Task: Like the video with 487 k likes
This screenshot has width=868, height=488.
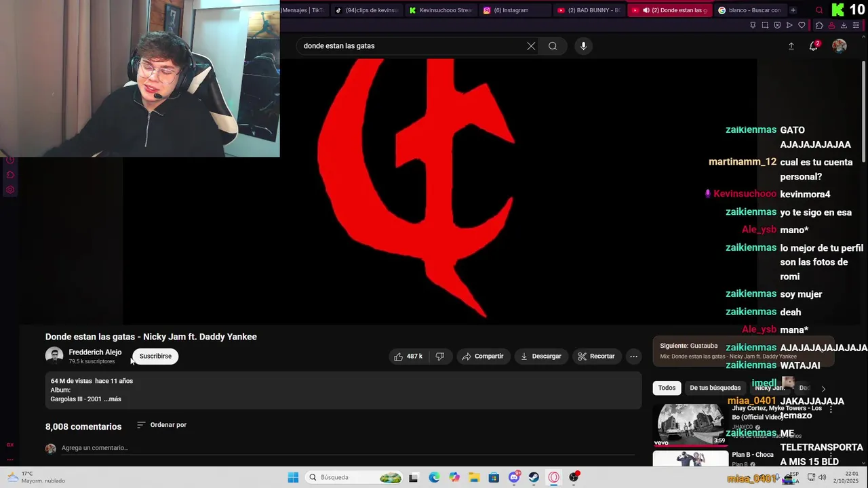Action: [x=408, y=357]
